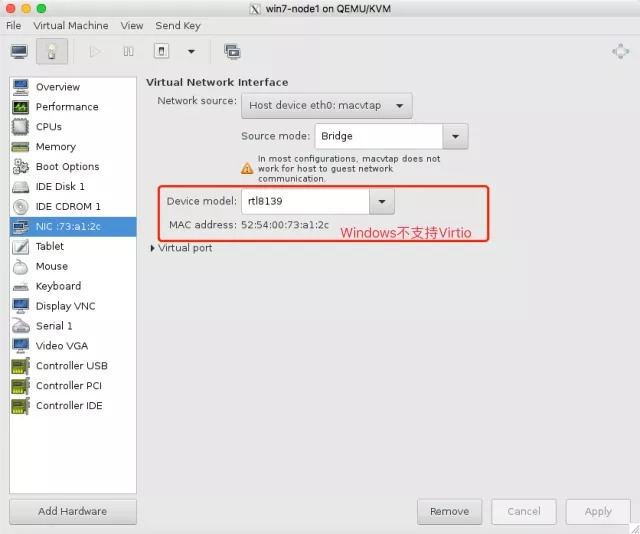This screenshot has width=640, height=534.
Task: Click the shut down power icon
Action: click(161, 51)
